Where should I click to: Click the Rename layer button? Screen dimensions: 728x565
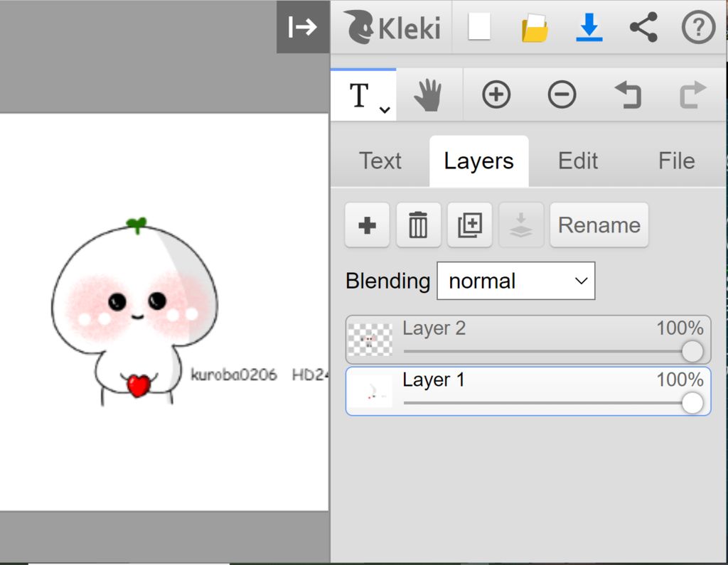(599, 225)
